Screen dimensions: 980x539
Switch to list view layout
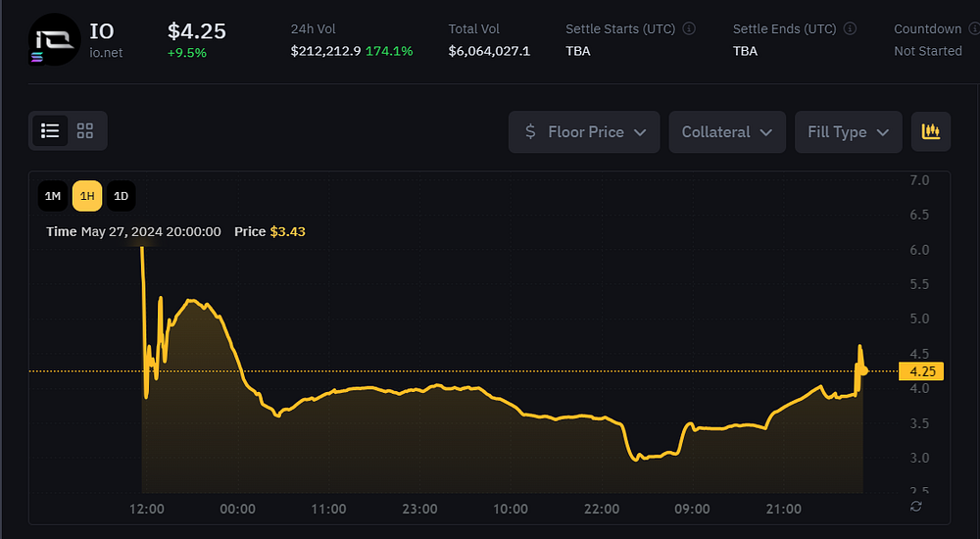pyautogui.click(x=50, y=130)
